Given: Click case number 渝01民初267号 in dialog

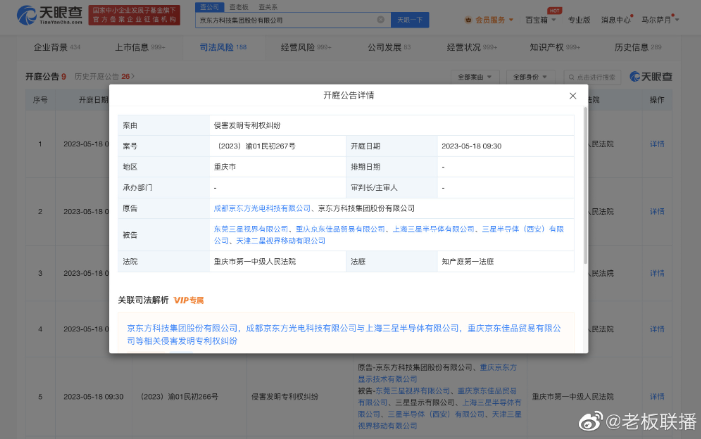Looking at the screenshot, I should (x=256, y=146).
